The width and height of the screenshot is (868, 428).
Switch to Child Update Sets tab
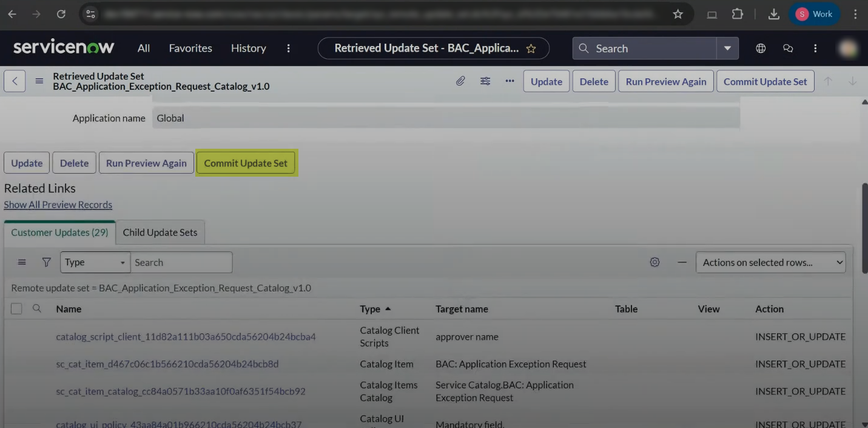click(x=160, y=233)
